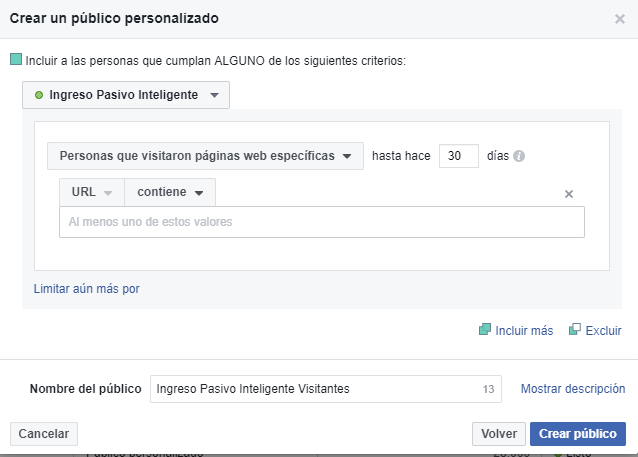This screenshot has width=638, height=457.
Task: Remove the URL rule with the X icon
Action: click(569, 194)
